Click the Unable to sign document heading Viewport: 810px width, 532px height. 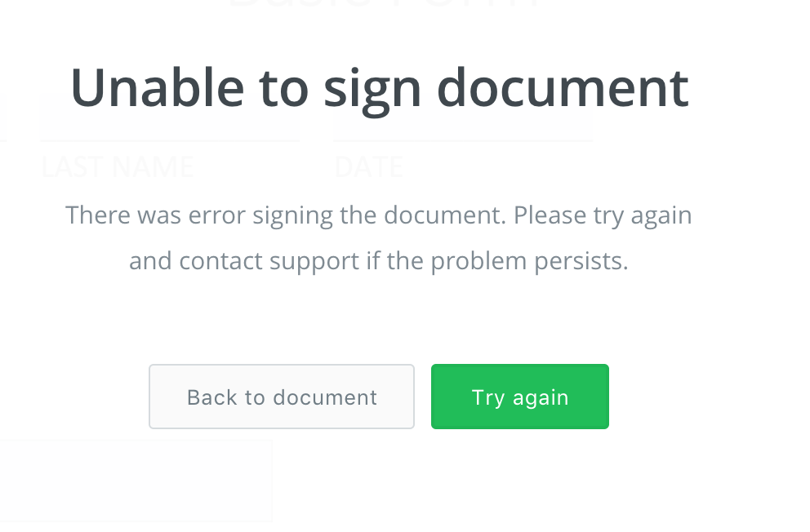[379, 86]
